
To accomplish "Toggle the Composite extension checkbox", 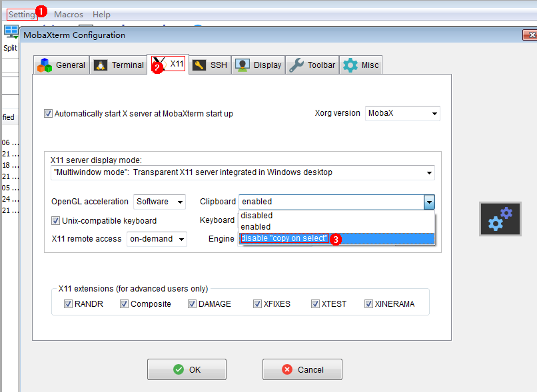I will point(124,303).
